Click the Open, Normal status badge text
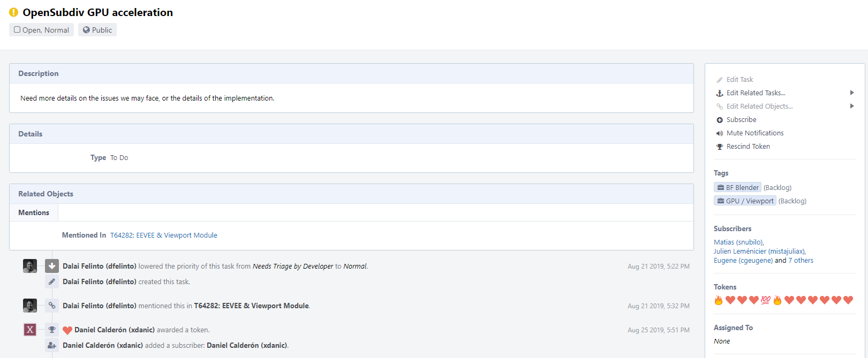Image resolution: width=868 pixels, height=358 pixels. 46,30
